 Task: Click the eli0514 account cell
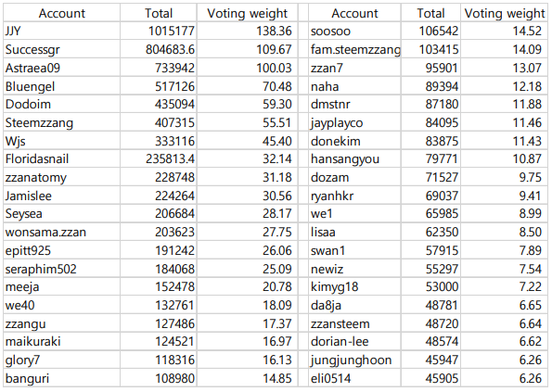click(x=354, y=378)
